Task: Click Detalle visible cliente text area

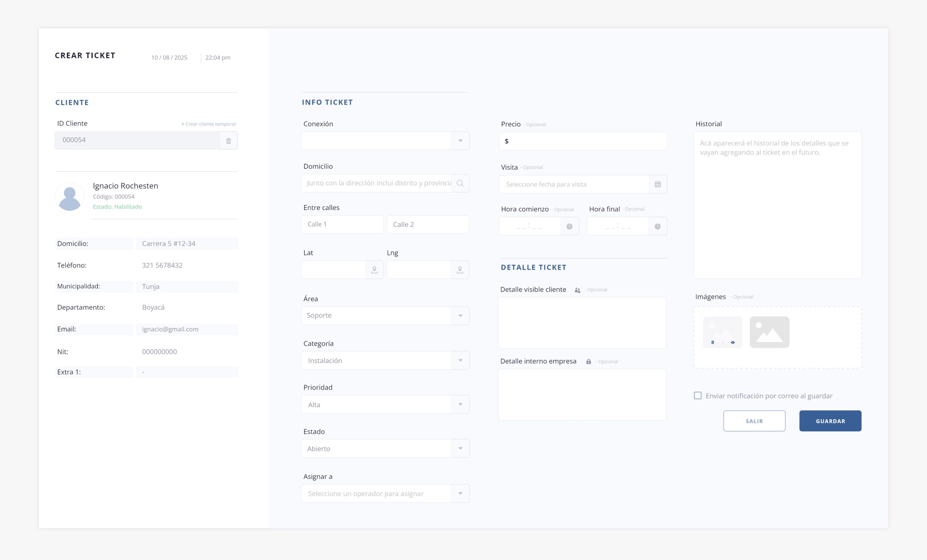Action: (582, 323)
